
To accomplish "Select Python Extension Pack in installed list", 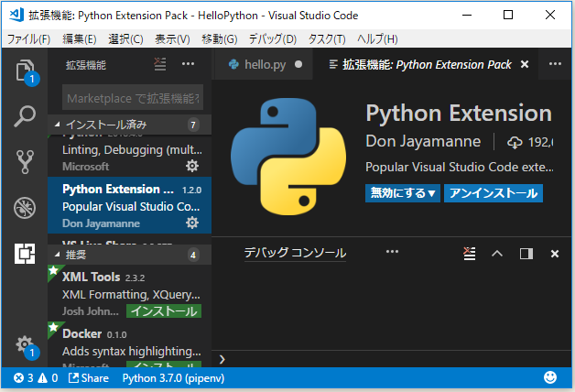I will pos(129,205).
